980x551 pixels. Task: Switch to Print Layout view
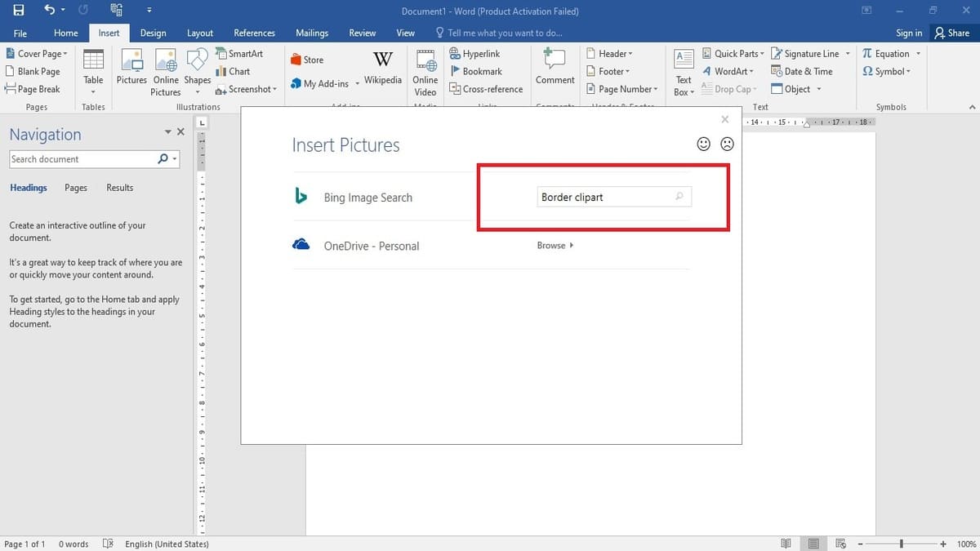[813, 544]
